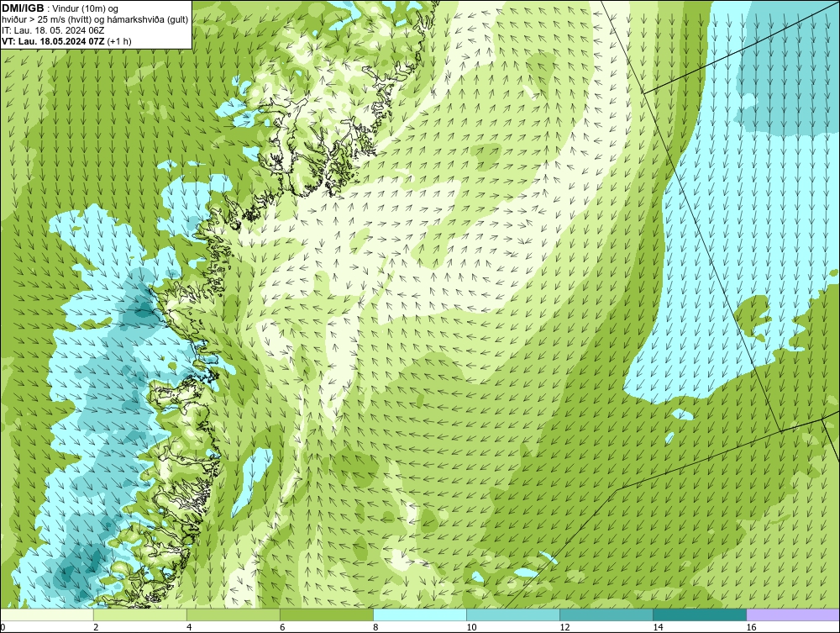Click the legend tick label '16'
840x633 pixels.
750,627
